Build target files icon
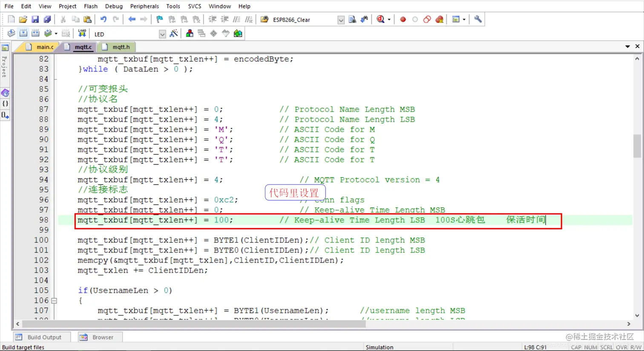Viewport: 644px width, 351px height. (23, 34)
